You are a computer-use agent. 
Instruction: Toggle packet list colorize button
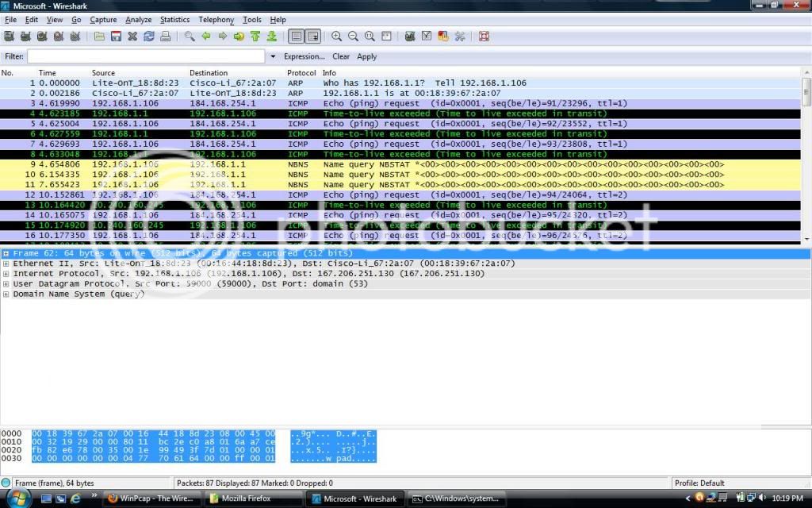tap(296, 37)
